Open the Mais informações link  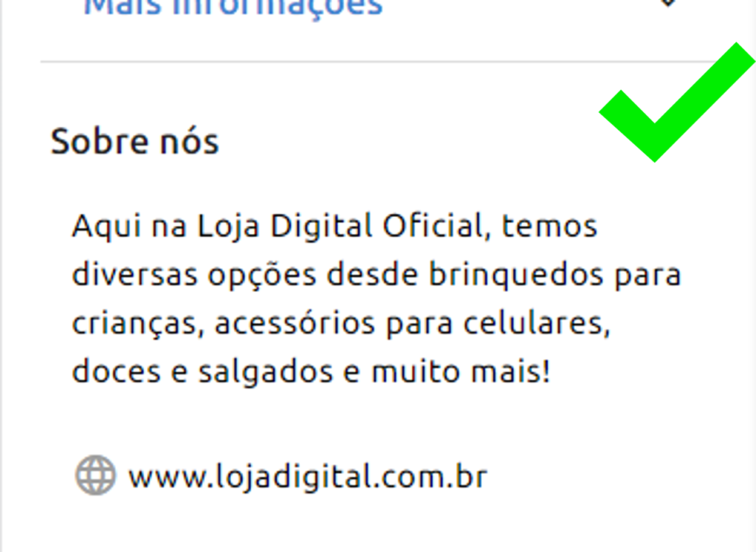[x=233, y=7]
